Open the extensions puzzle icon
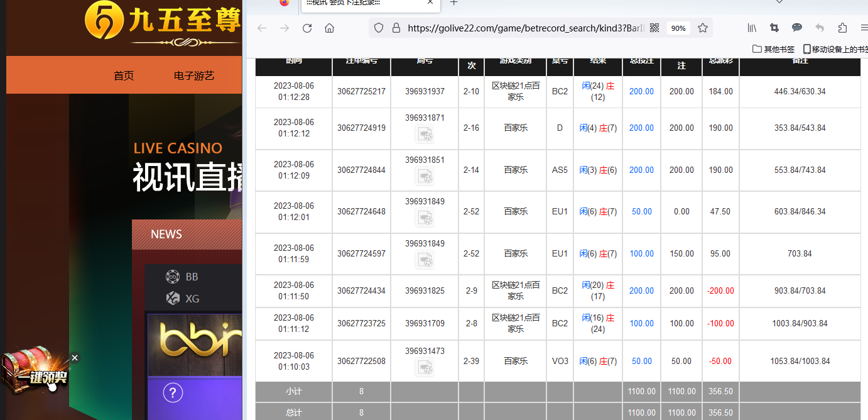The width and height of the screenshot is (868, 420). (842, 28)
